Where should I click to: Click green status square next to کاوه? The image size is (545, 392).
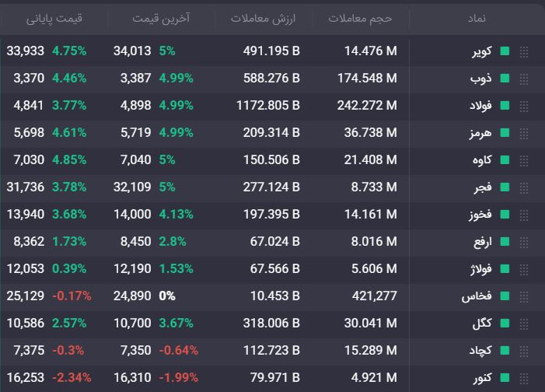pyautogui.click(x=505, y=160)
